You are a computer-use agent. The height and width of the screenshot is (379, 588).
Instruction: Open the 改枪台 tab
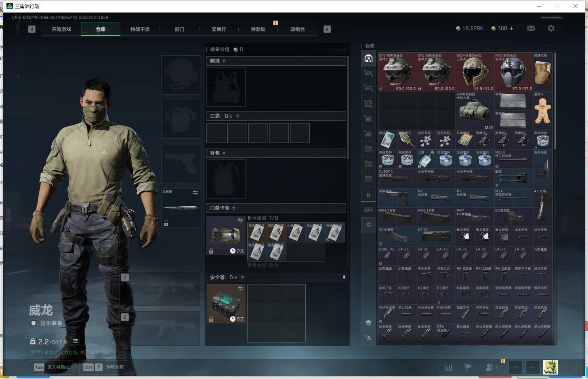tap(298, 29)
